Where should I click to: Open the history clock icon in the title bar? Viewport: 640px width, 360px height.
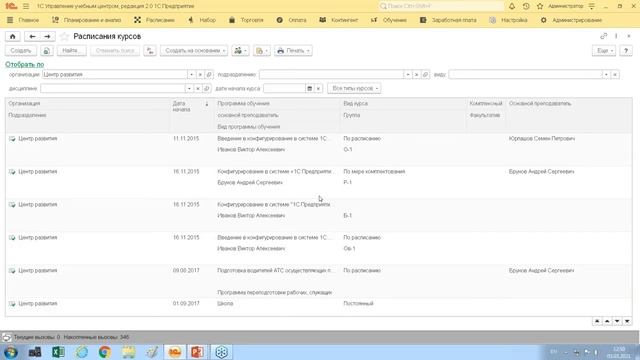(x=526, y=6)
